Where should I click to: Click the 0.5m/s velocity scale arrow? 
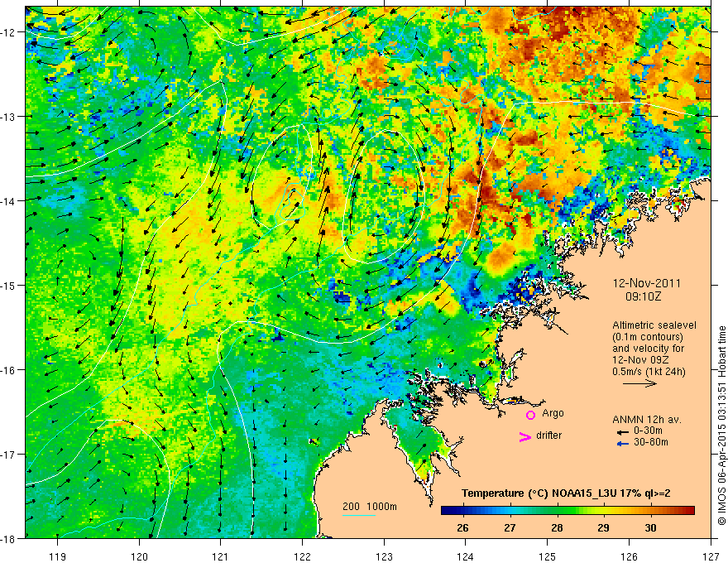point(639,383)
